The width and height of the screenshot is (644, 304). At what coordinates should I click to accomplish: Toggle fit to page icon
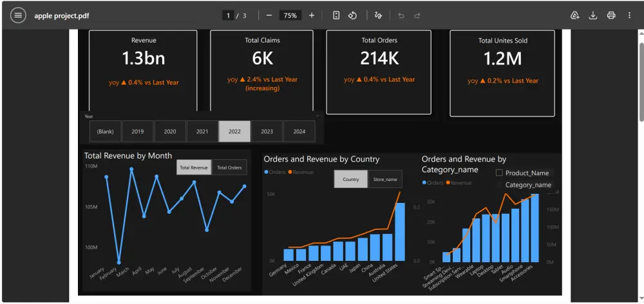coord(336,15)
